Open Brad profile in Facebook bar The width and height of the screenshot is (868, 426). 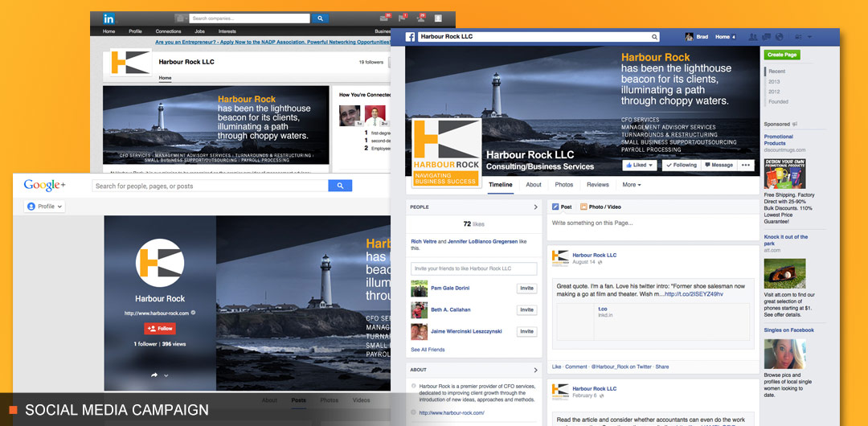pos(697,37)
